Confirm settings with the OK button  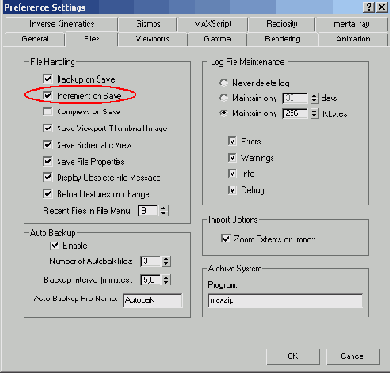pos(293,356)
